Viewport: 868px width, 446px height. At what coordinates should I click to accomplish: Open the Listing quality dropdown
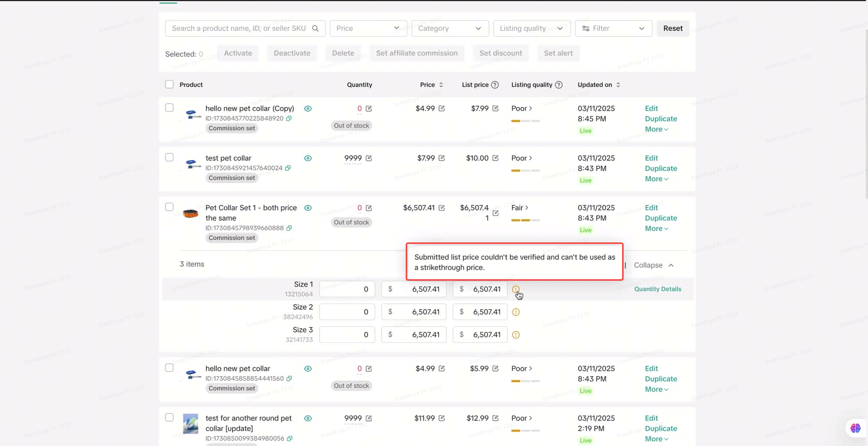[x=531, y=28]
